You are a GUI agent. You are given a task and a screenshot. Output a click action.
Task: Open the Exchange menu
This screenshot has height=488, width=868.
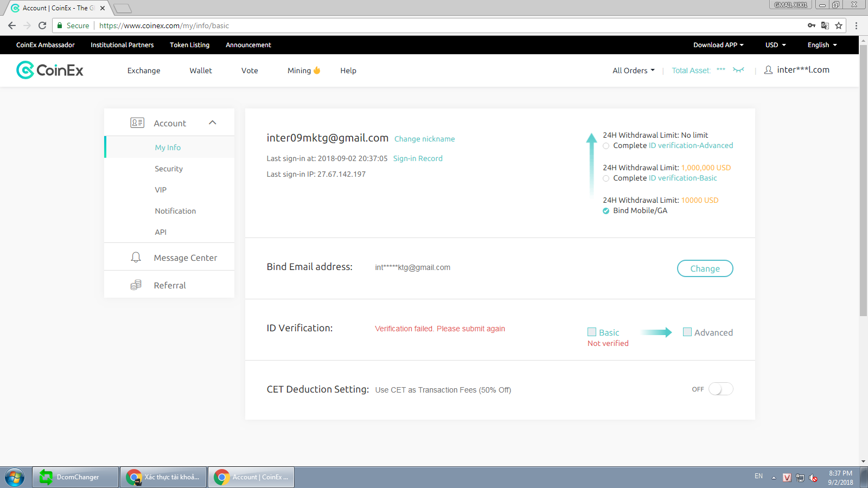click(x=144, y=70)
